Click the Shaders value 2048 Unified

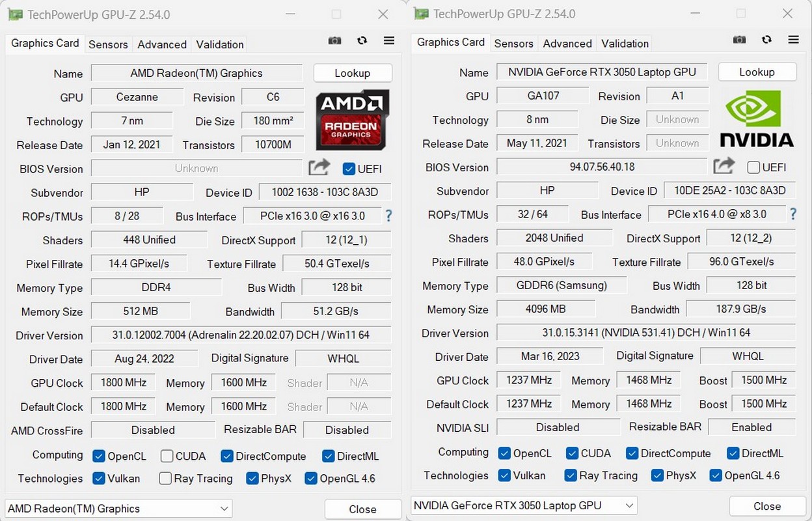click(x=554, y=238)
